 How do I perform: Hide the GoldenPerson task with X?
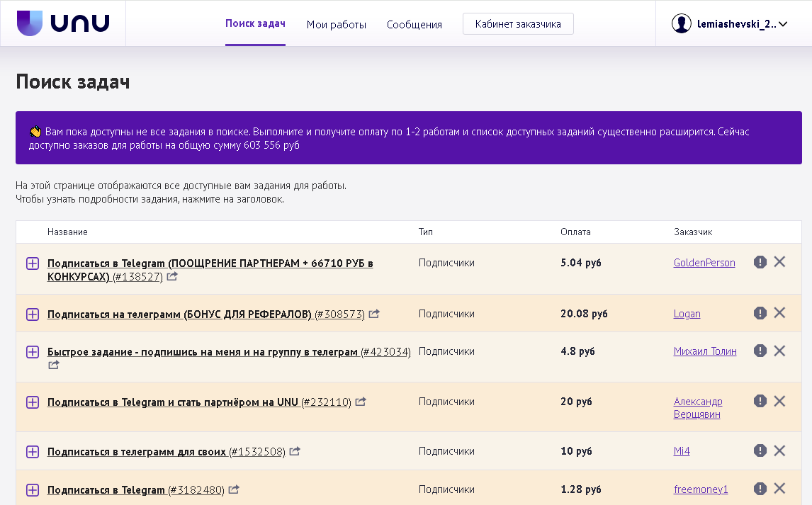tap(779, 262)
